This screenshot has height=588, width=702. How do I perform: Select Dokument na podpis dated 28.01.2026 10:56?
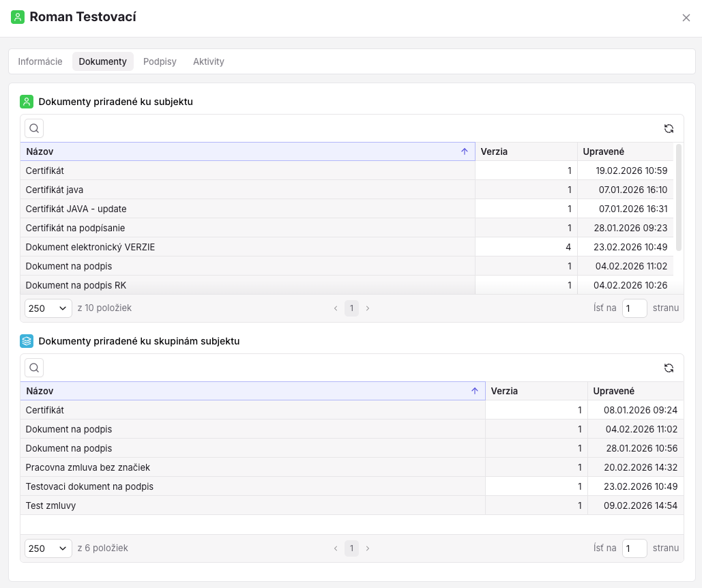click(352, 448)
